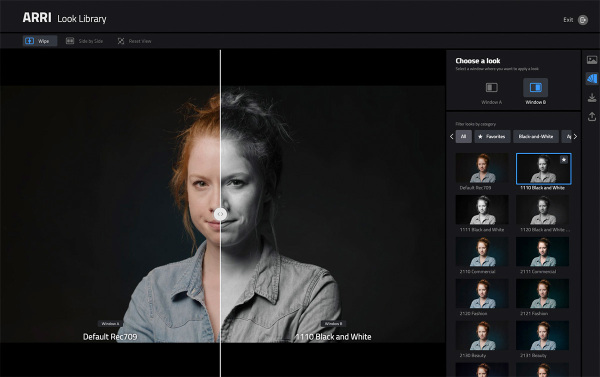Choose the 2130 Beauty look thumbnail
The height and width of the screenshot is (377, 600).
[482, 335]
